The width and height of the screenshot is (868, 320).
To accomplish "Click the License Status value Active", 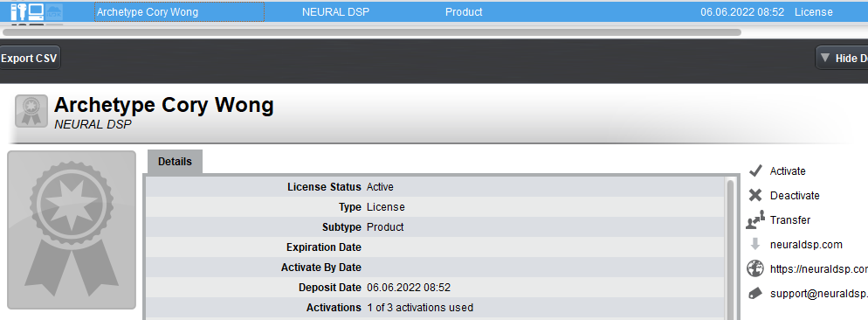I will coord(380,187).
